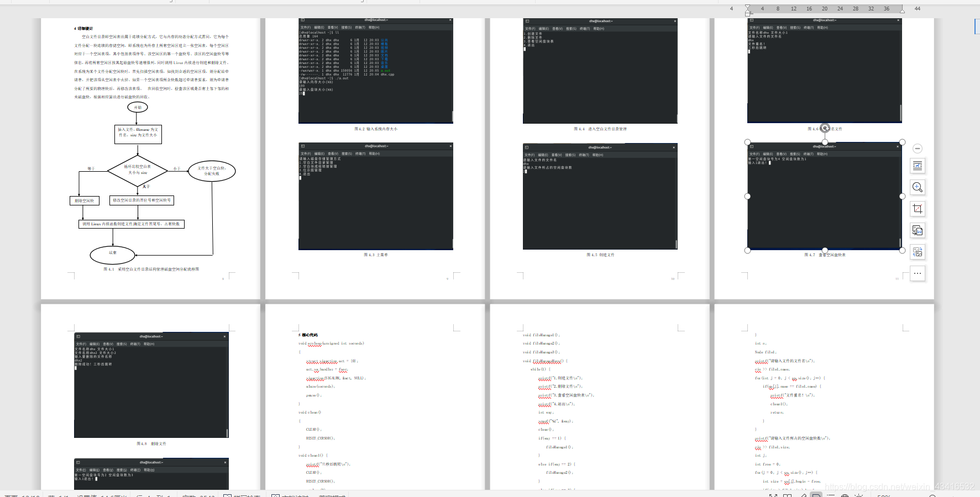Click the heading 5 核心代码

pyautogui.click(x=308, y=335)
